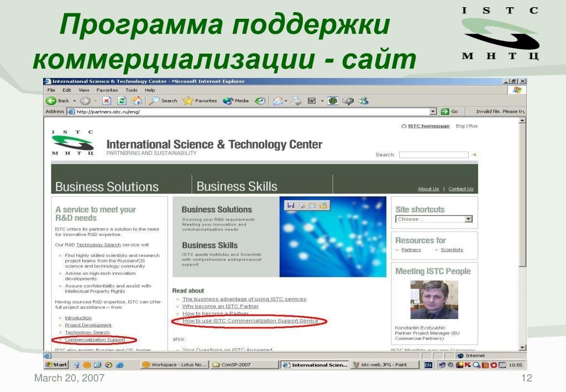Click the Mail envelope icon

pyautogui.click(x=277, y=101)
